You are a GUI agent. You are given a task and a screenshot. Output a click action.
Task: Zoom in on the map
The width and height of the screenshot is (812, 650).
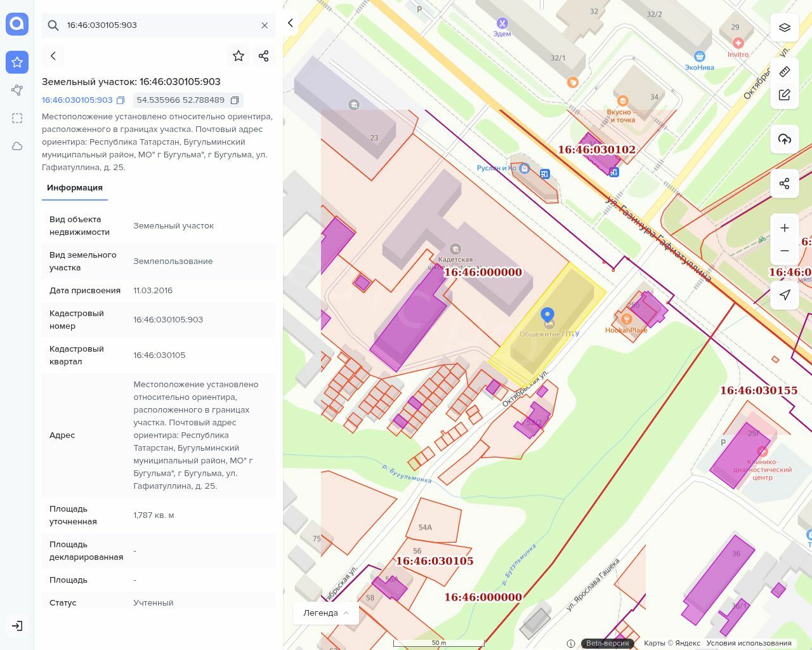[x=784, y=228]
